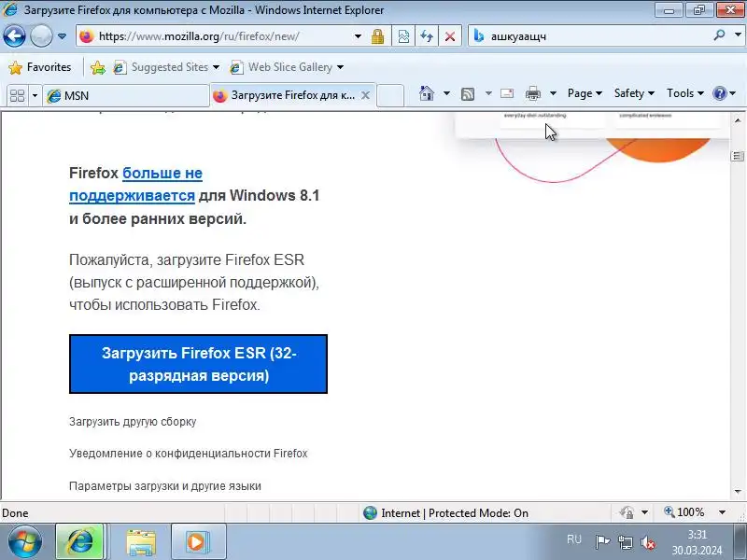Click the muted volume tray icon
Image resolution: width=747 pixels, height=560 pixels.
click(x=647, y=542)
